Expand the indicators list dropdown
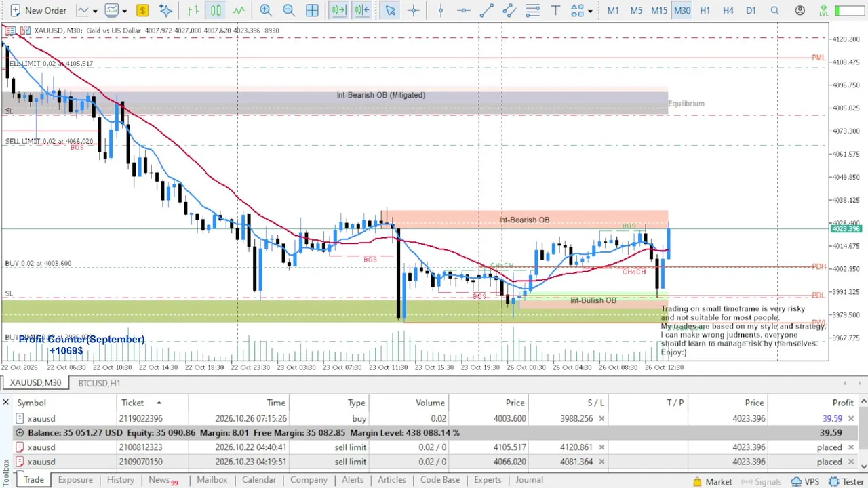The height and width of the screenshot is (488, 868). [124, 11]
